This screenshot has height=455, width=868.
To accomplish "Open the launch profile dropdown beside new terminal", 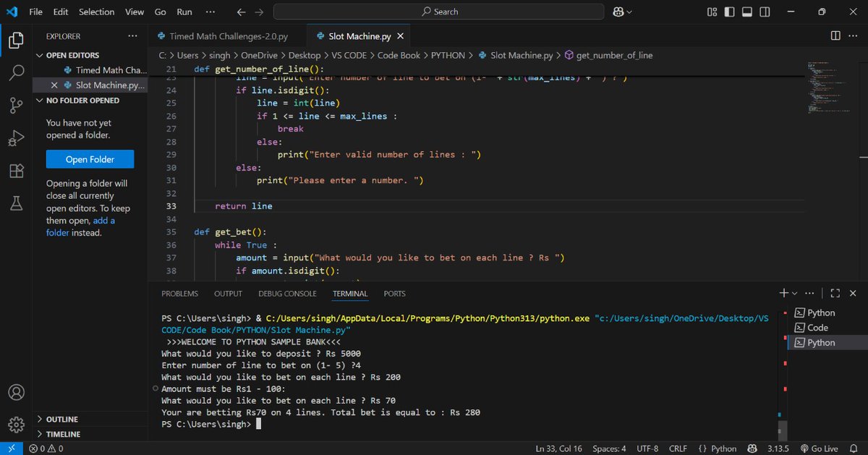I will tap(795, 293).
